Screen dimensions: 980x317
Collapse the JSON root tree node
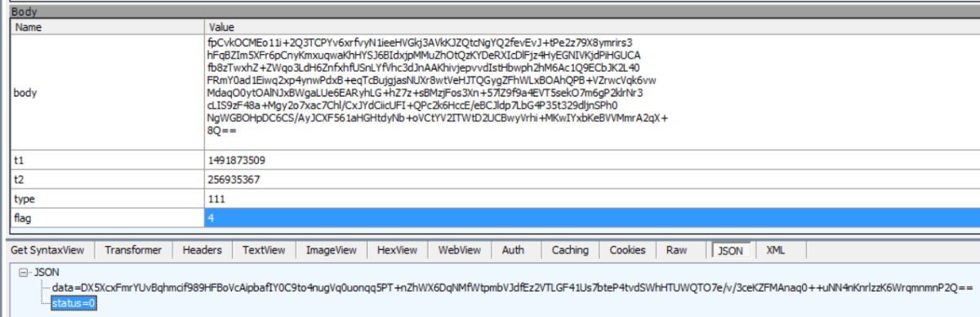(23, 273)
